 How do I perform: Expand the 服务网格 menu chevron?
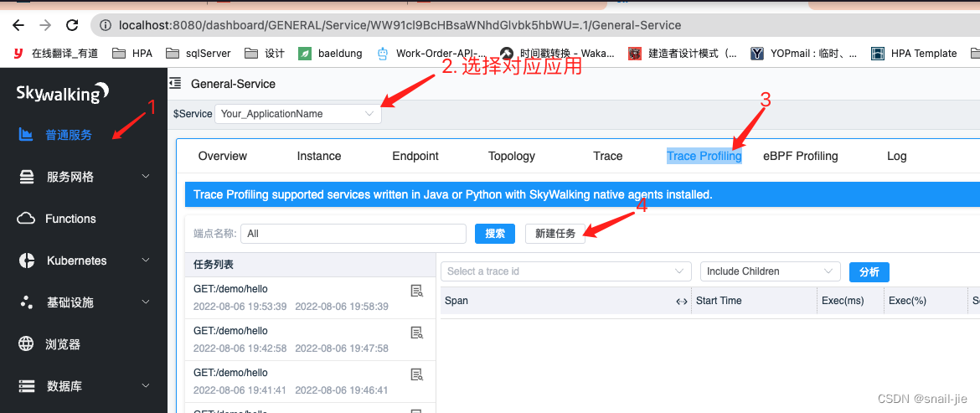pos(147,177)
